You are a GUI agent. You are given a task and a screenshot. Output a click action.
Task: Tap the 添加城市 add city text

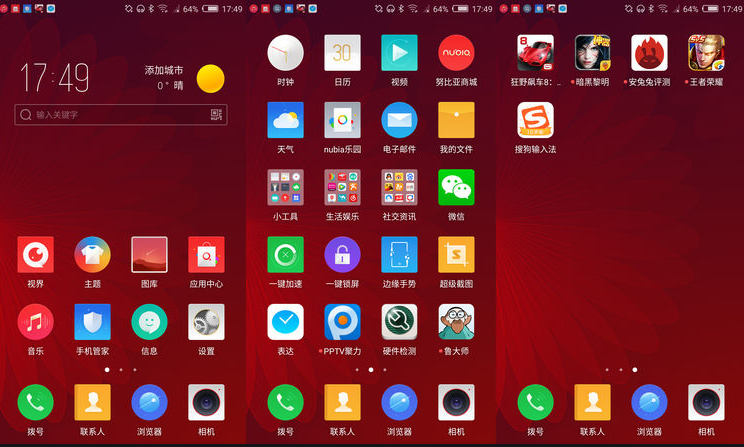coord(164,70)
